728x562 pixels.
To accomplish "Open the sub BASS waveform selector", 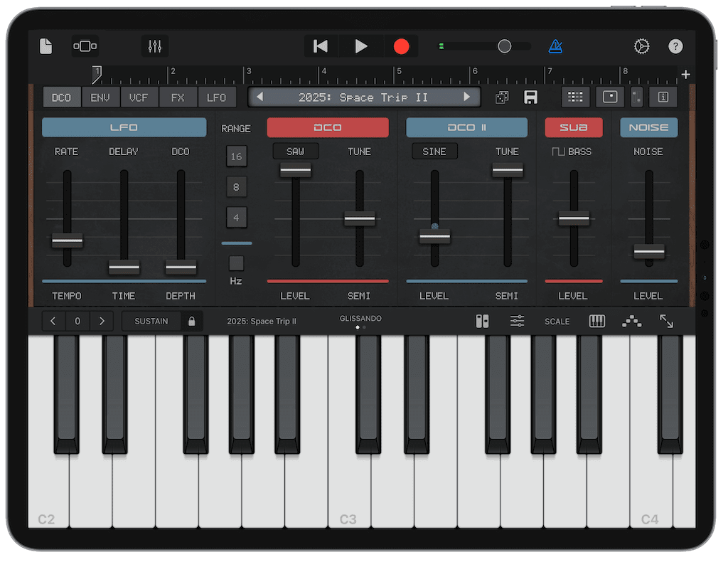I will tap(572, 152).
